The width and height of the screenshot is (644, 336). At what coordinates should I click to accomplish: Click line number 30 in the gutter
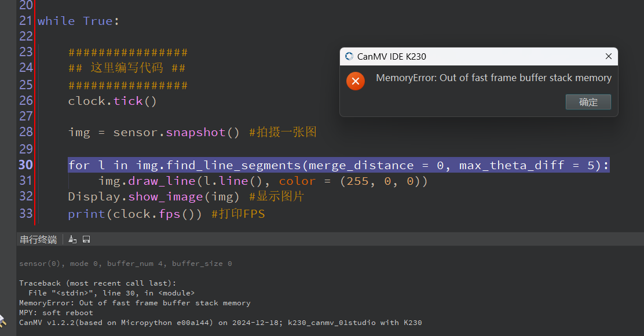pyautogui.click(x=25, y=165)
